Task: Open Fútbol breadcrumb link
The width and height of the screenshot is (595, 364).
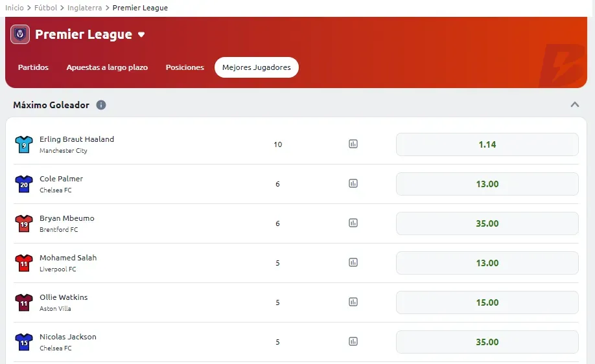Action: [45, 8]
